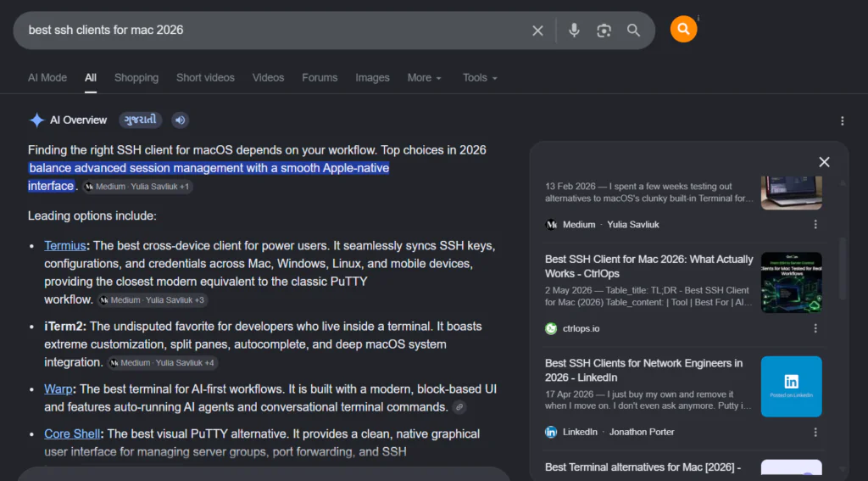Open Best SSH Client for Mac 2026 CtrlOps result
Viewport: 868px width, 481px height.
648,266
